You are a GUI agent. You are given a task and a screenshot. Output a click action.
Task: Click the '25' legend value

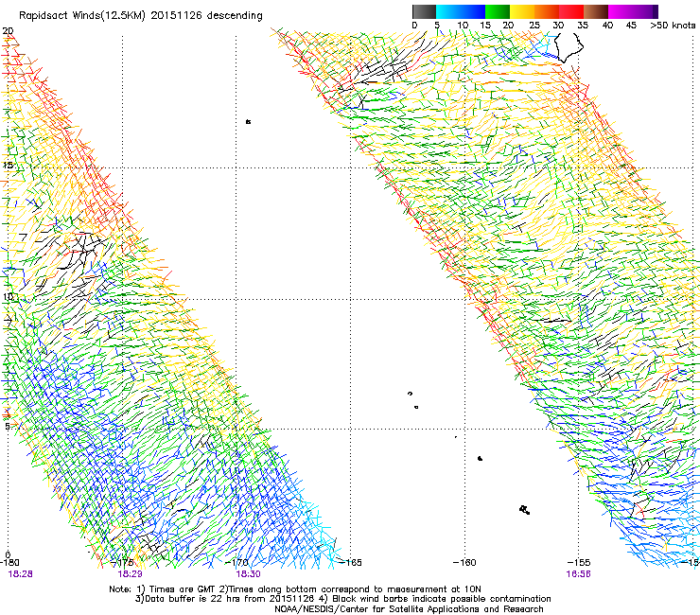534,26
